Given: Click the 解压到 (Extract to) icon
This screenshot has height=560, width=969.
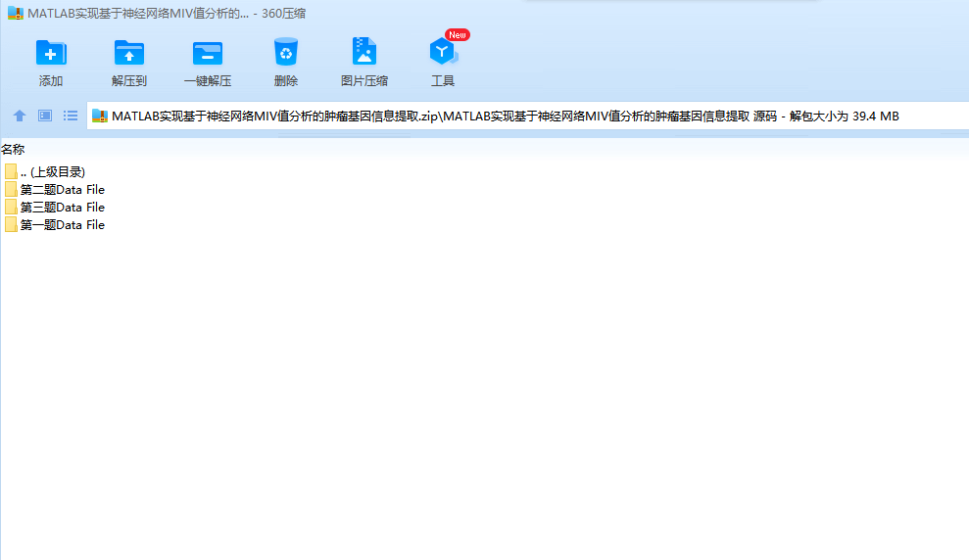Looking at the screenshot, I should pyautogui.click(x=129, y=53).
